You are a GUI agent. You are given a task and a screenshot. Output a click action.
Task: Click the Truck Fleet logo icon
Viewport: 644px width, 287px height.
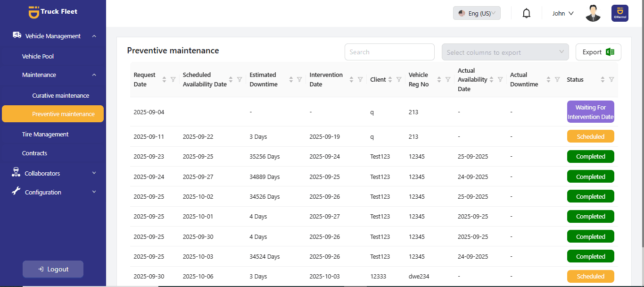[x=34, y=12]
